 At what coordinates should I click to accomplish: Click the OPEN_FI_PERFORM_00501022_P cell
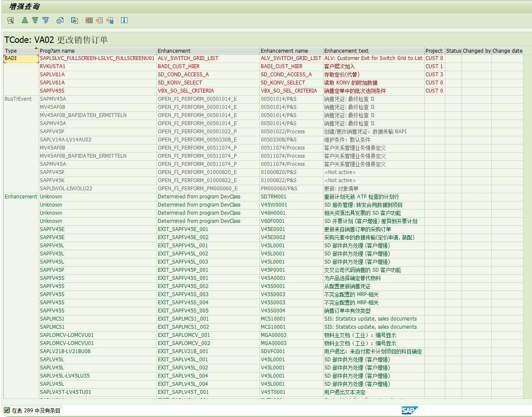coord(208,132)
